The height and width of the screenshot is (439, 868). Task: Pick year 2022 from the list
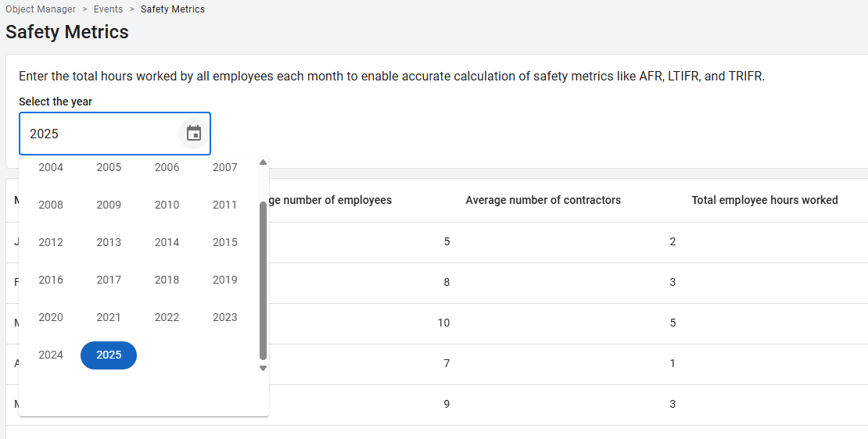[167, 317]
